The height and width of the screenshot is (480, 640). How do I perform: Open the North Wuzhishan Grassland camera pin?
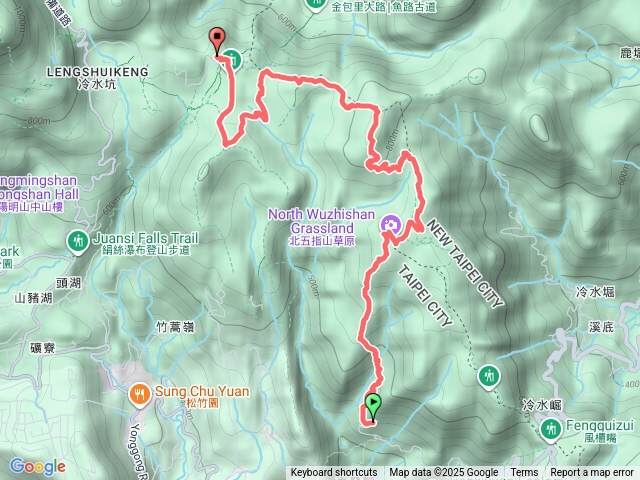[x=391, y=225]
